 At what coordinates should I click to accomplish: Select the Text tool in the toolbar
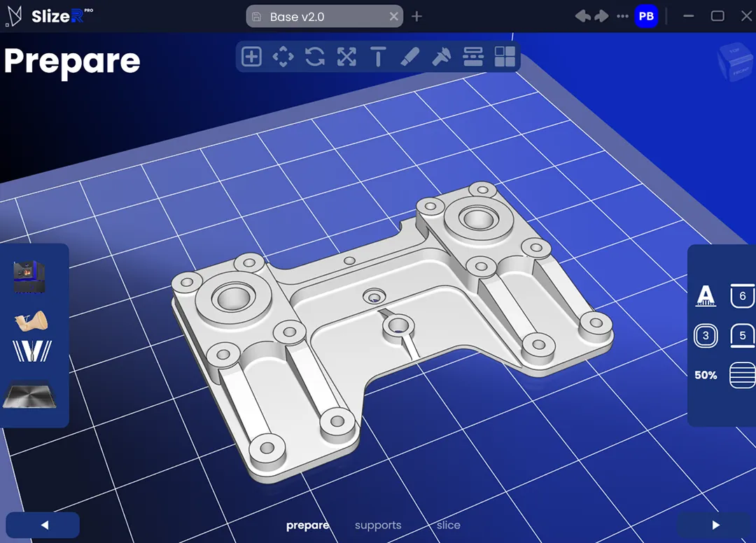pyautogui.click(x=378, y=57)
